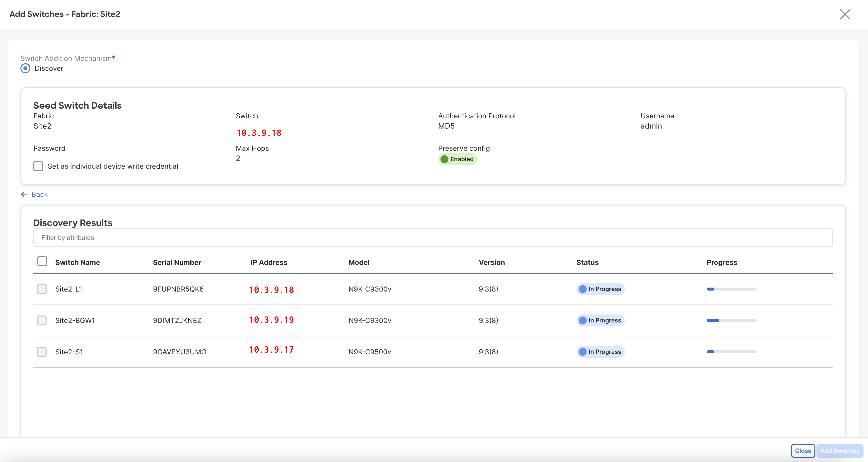Click the IP Address column header
The width and height of the screenshot is (868, 462).
pyautogui.click(x=269, y=262)
